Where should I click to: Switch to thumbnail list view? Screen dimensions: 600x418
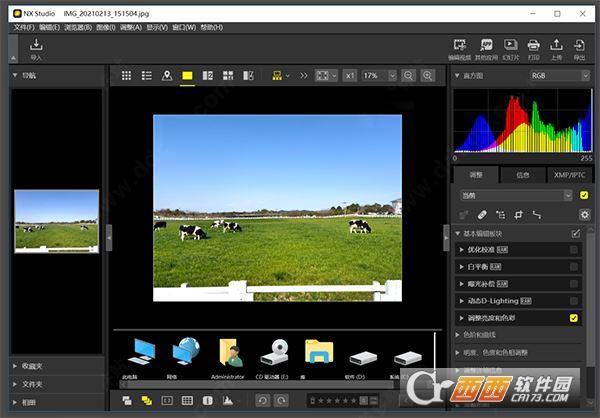[147, 75]
